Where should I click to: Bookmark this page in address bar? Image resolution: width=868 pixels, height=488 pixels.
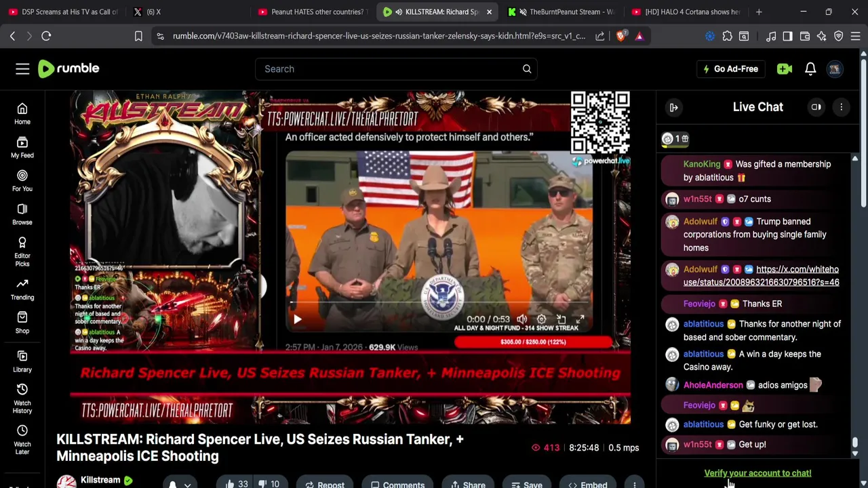138,36
